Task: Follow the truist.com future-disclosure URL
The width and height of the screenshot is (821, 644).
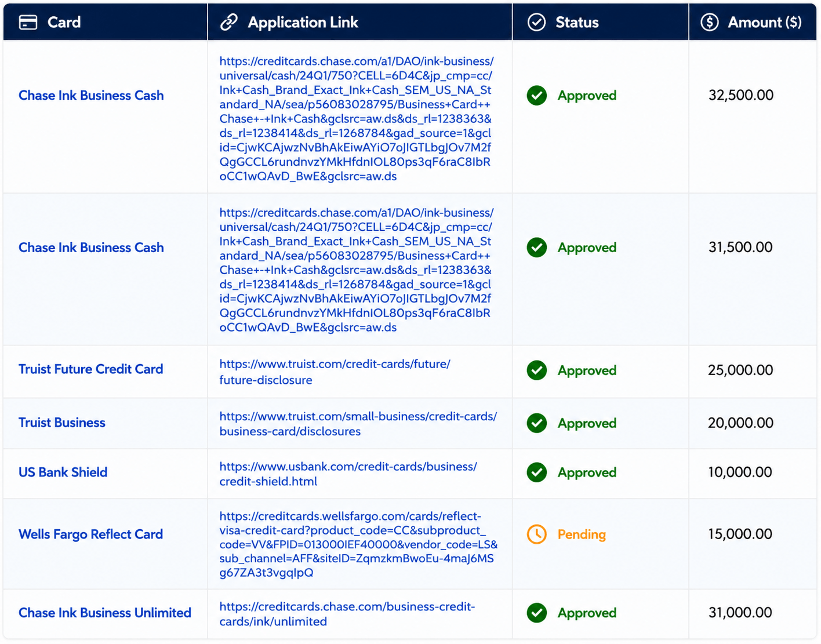Action: (335, 372)
